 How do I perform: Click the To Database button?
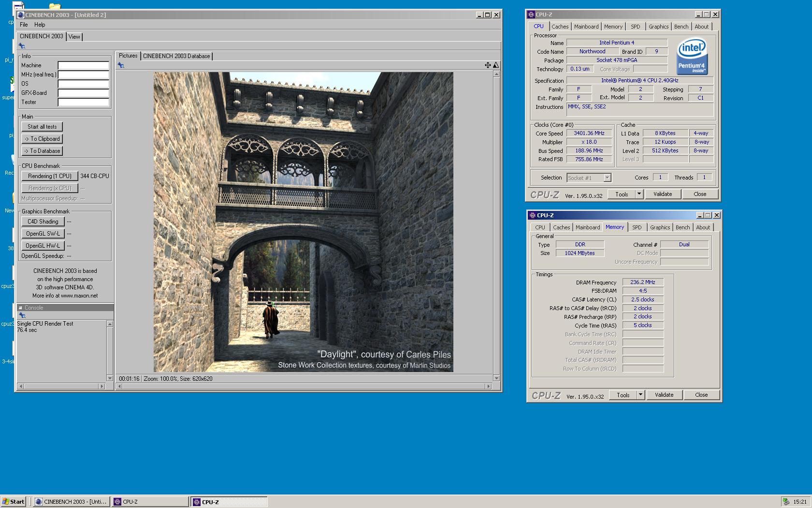click(42, 151)
